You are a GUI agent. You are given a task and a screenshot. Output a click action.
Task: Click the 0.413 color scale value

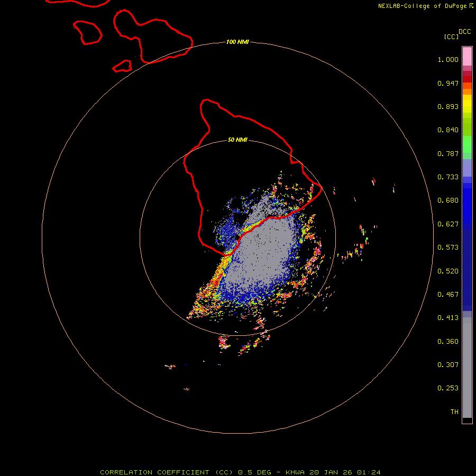click(448, 318)
